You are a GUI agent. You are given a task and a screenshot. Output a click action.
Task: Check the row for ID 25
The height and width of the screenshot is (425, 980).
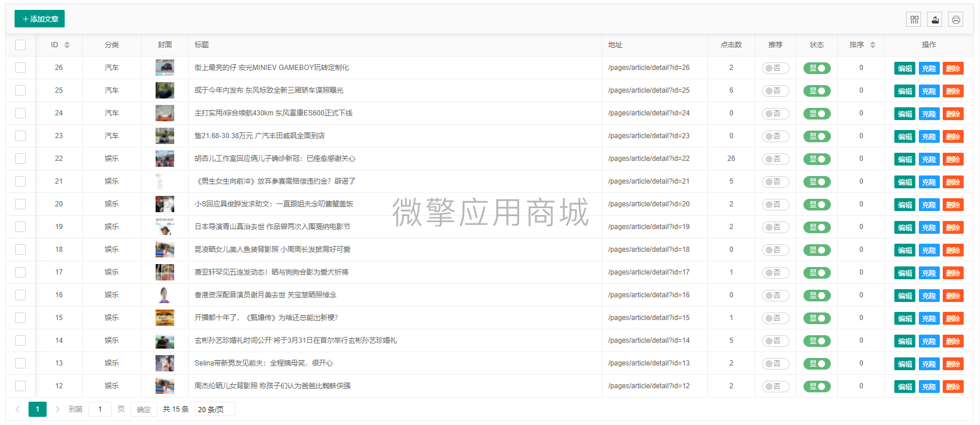20,90
